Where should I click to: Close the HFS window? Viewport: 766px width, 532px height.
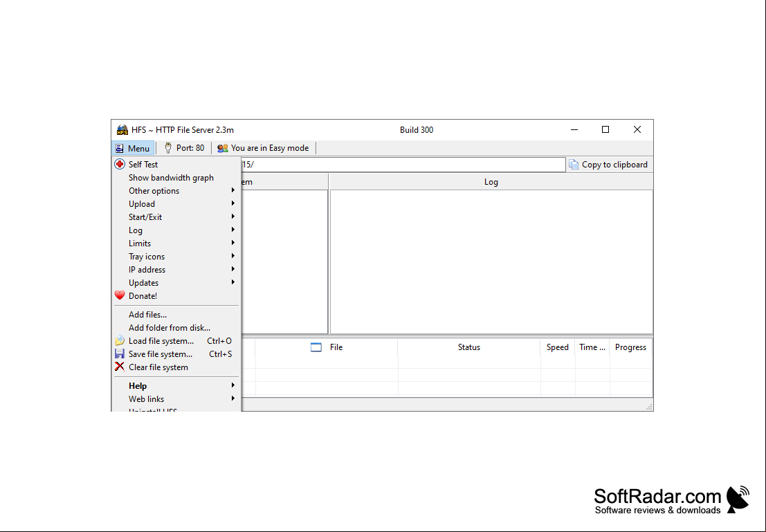637,129
